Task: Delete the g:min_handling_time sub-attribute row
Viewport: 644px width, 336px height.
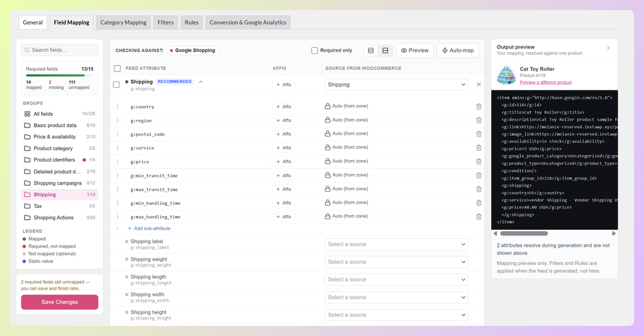Action: tap(479, 203)
